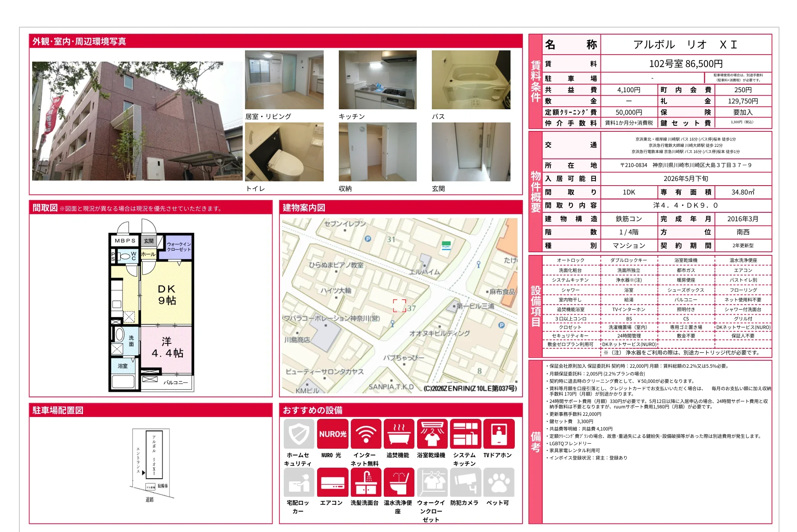Open the トイレ photo thumbnail
797x532 pixels.
[284, 152]
